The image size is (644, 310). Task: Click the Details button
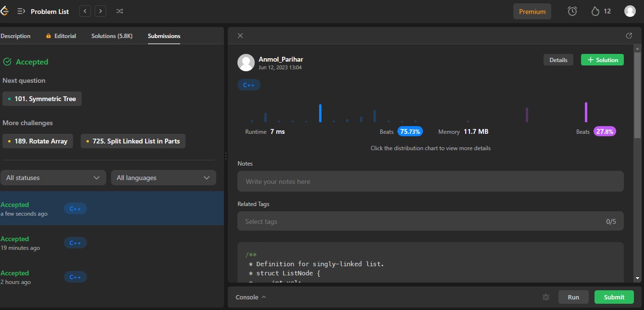coord(558,60)
